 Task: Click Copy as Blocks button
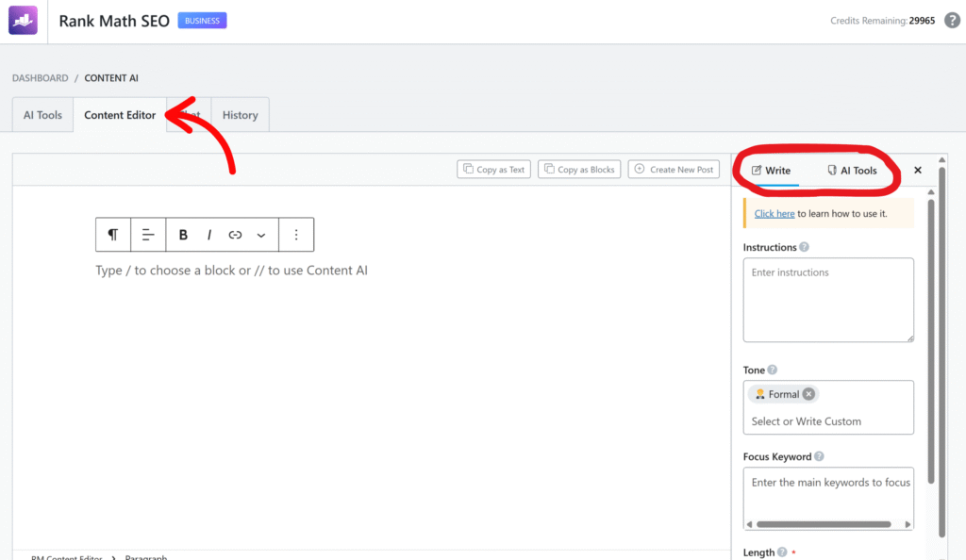[x=579, y=170]
